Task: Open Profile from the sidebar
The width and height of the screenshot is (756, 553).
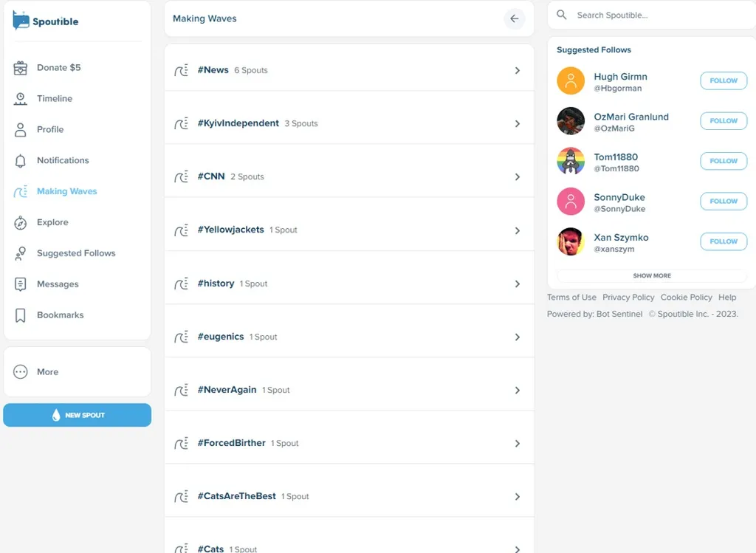Action: point(50,129)
